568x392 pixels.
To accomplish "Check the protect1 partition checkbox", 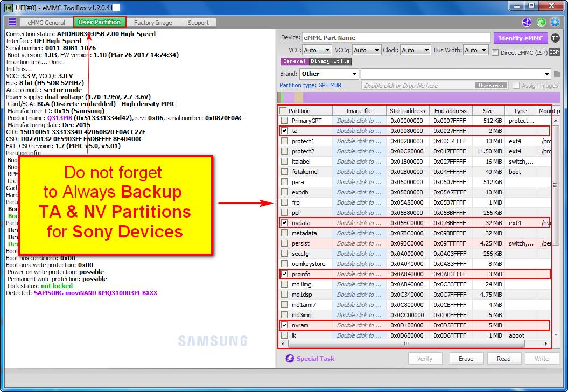I will click(x=285, y=141).
